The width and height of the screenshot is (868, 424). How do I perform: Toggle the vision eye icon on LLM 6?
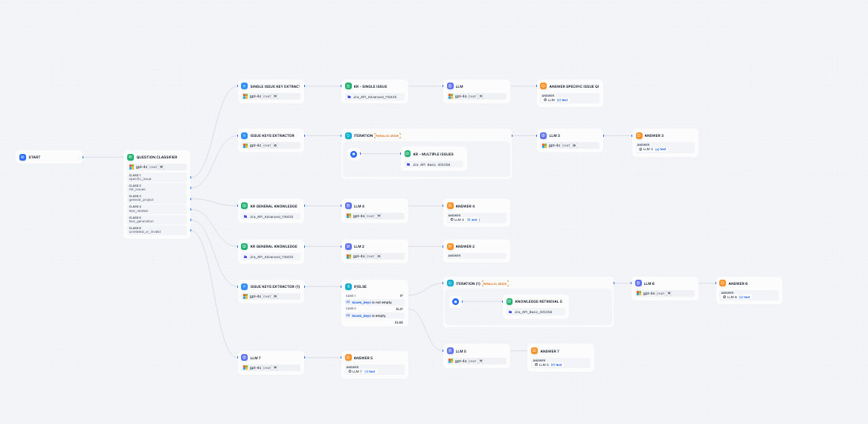tap(669, 293)
